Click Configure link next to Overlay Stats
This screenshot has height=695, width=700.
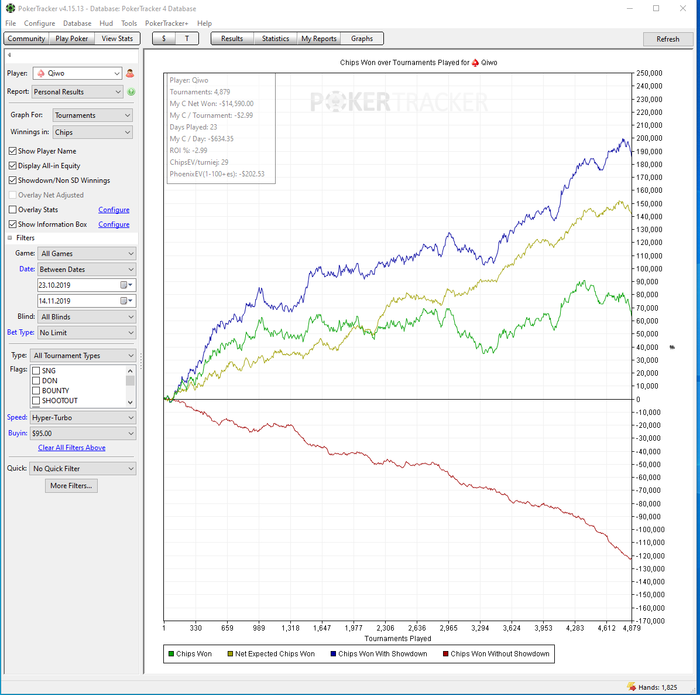click(114, 210)
